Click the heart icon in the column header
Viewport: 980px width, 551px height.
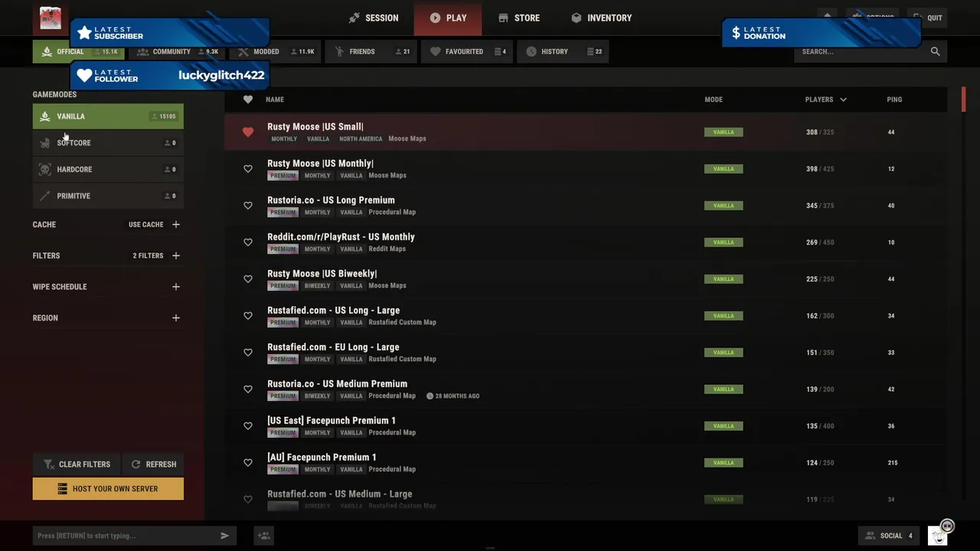click(248, 99)
